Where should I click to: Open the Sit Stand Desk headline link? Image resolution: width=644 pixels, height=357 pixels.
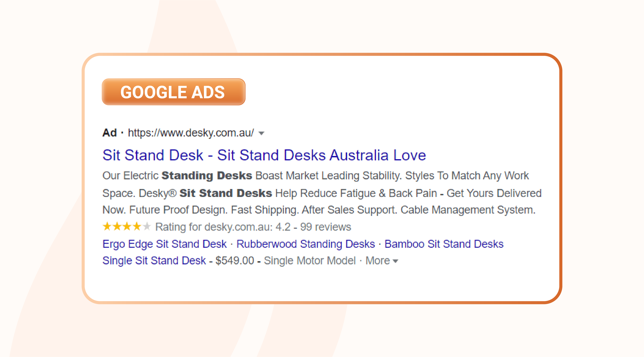tap(264, 155)
